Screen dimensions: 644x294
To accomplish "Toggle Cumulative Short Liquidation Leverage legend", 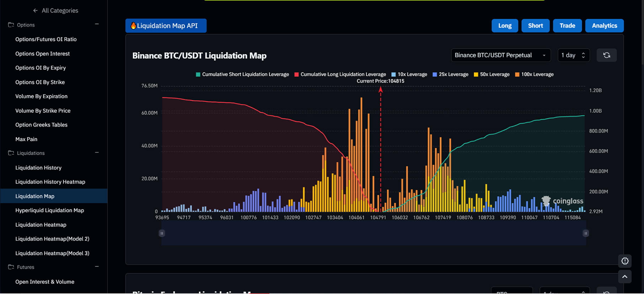I will pos(242,74).
